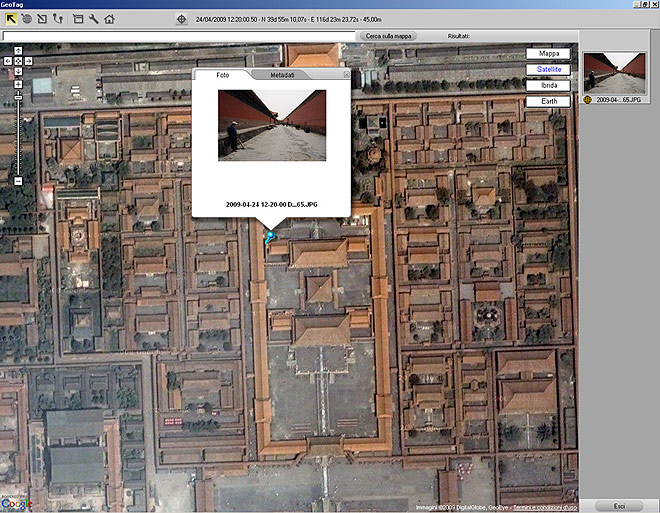Viewport: 660px width, 513px height.
Task: Zoom in with the plus button
Action: pyautogui.click(x=18, y=84)
